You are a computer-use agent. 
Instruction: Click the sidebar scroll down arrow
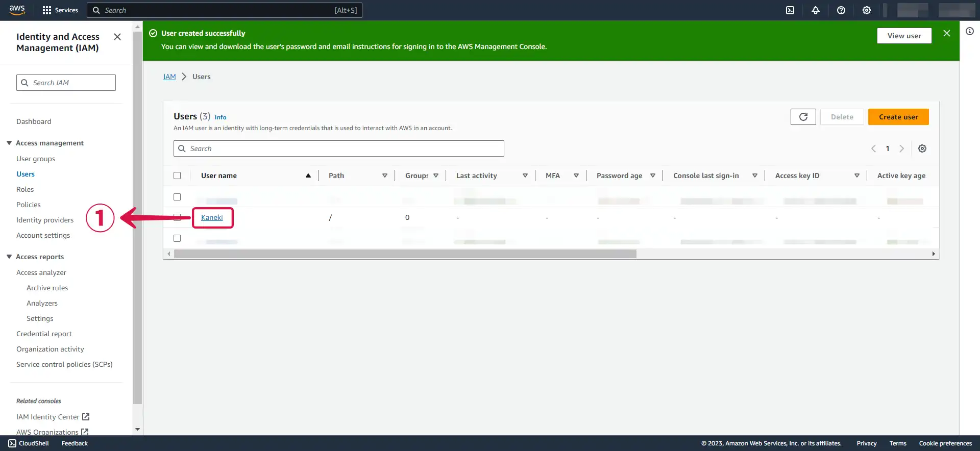(137, 430)
